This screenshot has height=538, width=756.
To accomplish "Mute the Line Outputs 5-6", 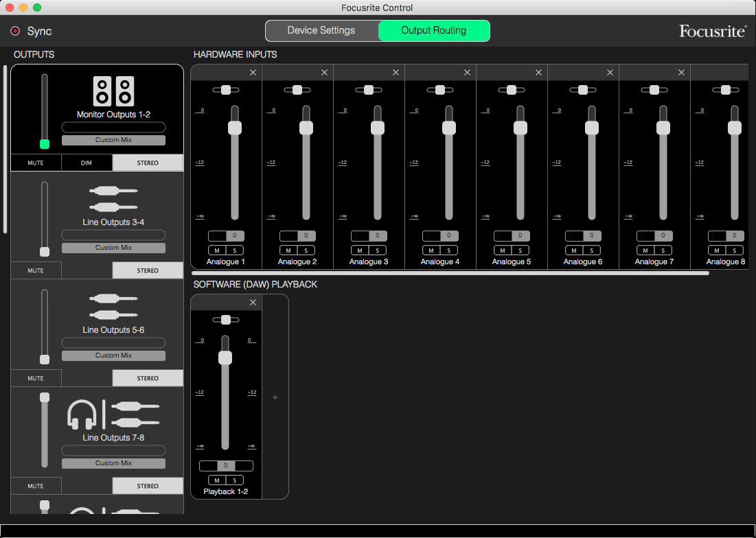I will [36, 378].
